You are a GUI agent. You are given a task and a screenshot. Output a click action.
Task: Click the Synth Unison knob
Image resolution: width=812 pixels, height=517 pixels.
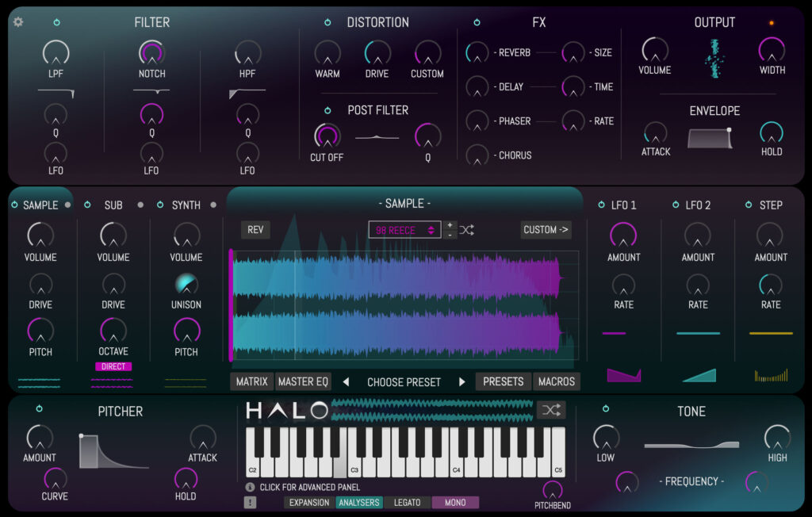point(186,285)
